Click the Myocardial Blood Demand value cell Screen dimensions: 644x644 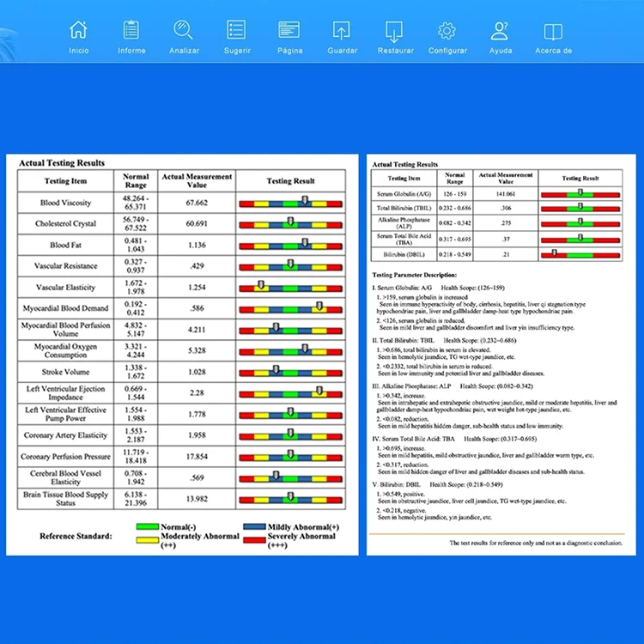tap(197, 308)
